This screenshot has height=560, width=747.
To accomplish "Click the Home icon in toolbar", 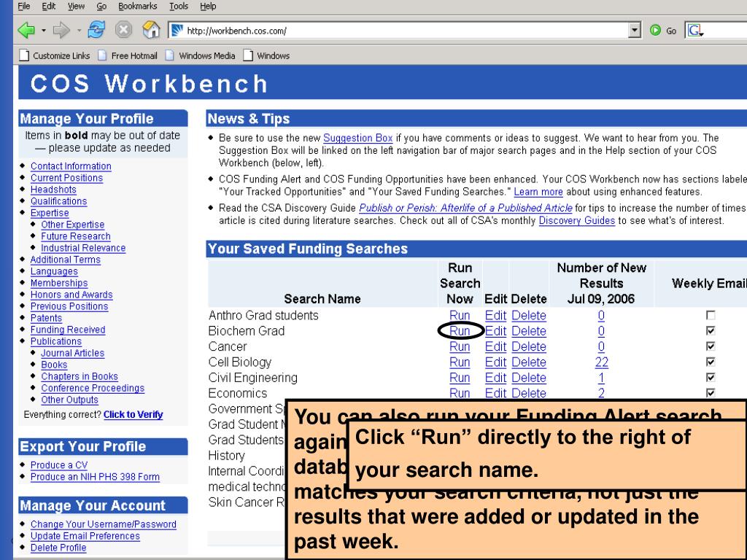I will [x=151, y=30].
